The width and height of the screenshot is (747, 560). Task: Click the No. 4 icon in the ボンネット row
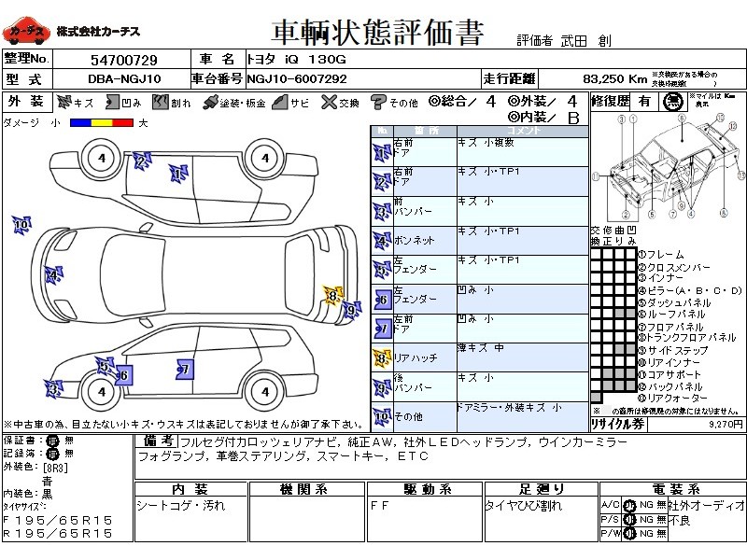point(382,241)
